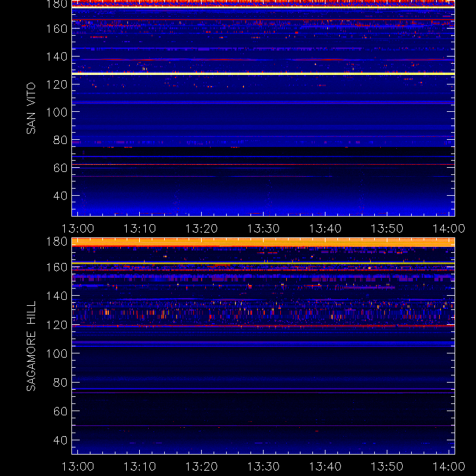Select the 120 label on Sagamore Hill axis
The width and height of the screenshot is (476, 476).
tap(57, 325)
